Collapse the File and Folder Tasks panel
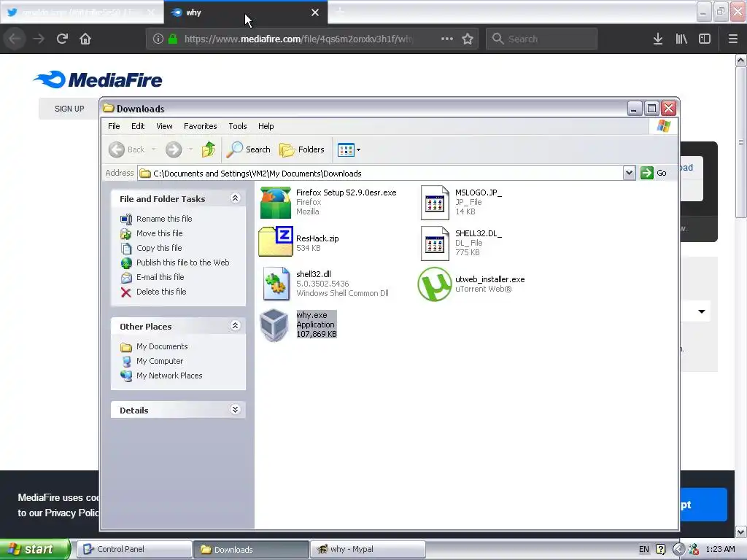This screenshot has height=560, width=747. [x=235, y=198]
